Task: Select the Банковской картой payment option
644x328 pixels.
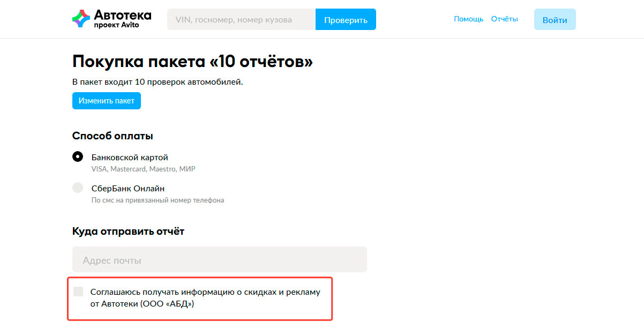Action: (x=78, y=157)
